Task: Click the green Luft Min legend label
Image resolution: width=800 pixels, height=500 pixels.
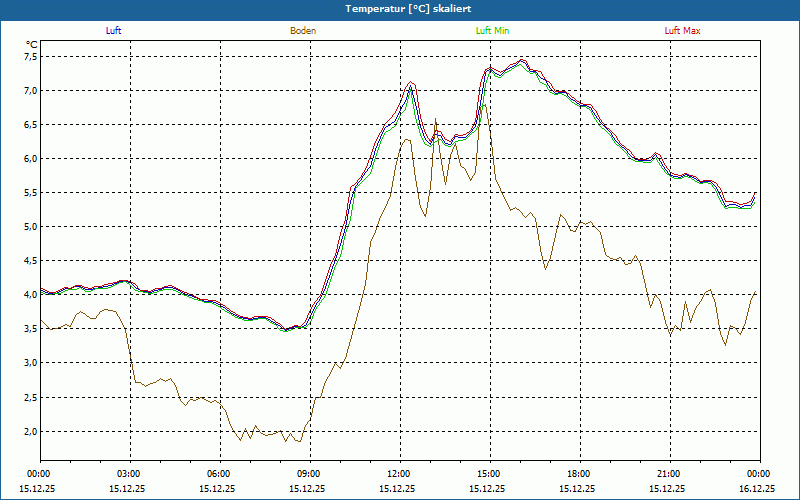Action: coord(492,31)
